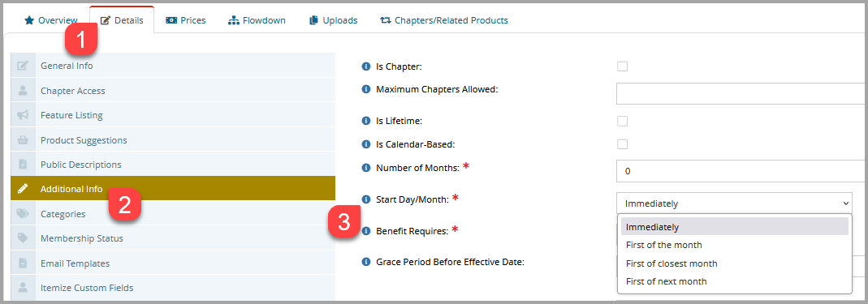The width and height of the screenshot is (868, 304).
Task: Click info icon beside Number of Months
Action: point(365,168)
